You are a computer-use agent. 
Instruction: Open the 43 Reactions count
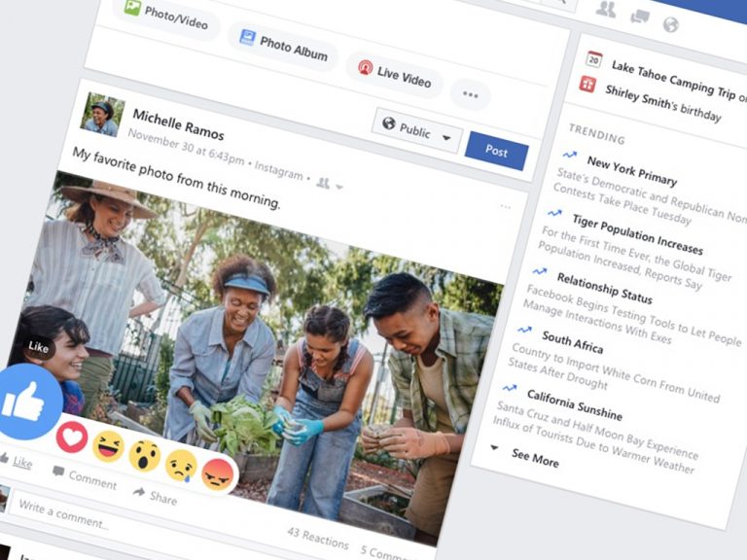[318, 538]
